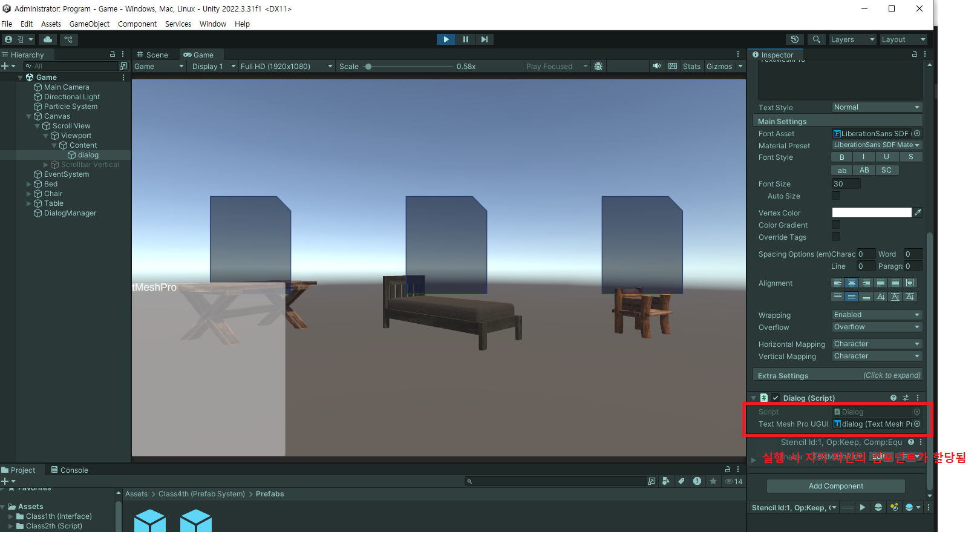The height and width of the screenshot is (546, 980).
Task: Open Dialog Script preset settings icon
Action: coord(906,398)
